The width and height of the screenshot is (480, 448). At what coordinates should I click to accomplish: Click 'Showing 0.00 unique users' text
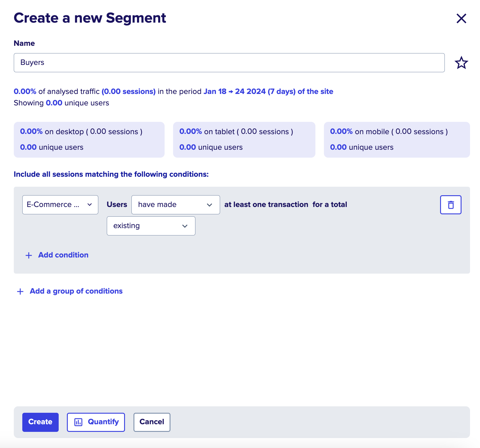click(x=61, y=103)
